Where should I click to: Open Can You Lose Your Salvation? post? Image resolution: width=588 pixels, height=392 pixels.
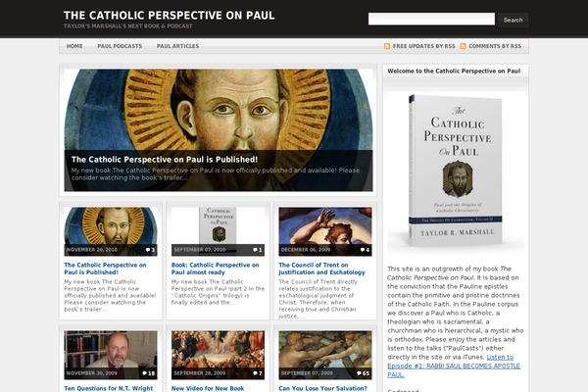click(x=322, y=388)
